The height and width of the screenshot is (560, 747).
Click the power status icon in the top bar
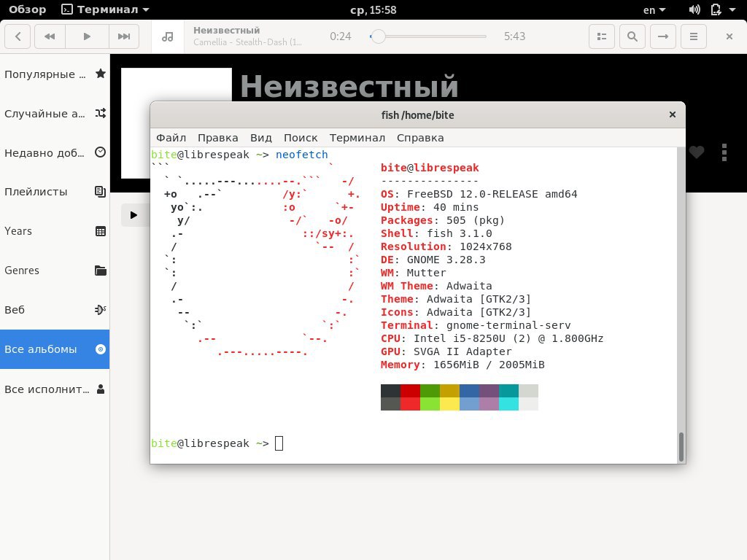pyautogui.click(x=716, y=9)
